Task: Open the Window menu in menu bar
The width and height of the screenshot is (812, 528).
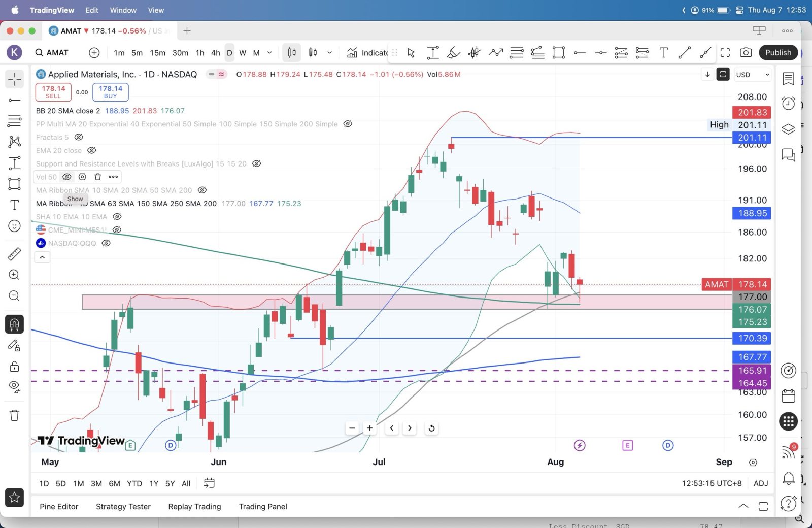Action: pyautogui.click(x=123, y=10)
